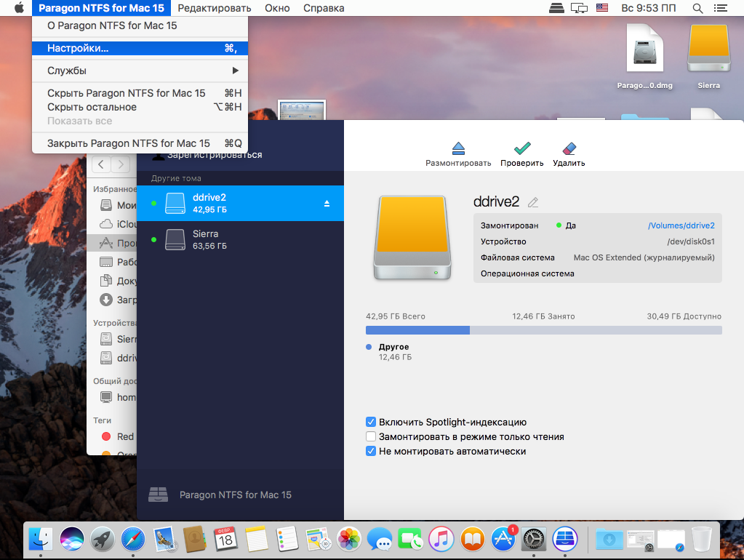Open the Справка menu
744x560 pixels.
(324, 8)
